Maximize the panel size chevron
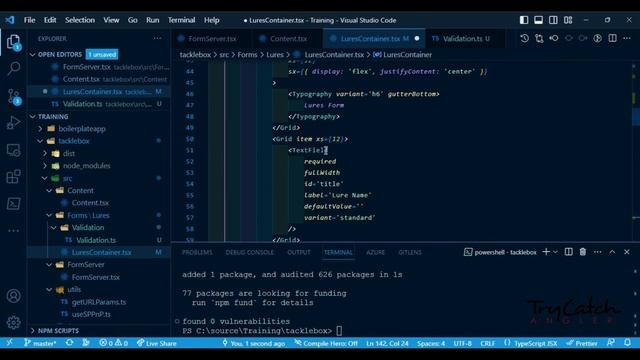Viewport: 640px width, 360px height. pyautogui.click(x=612, y=252)
